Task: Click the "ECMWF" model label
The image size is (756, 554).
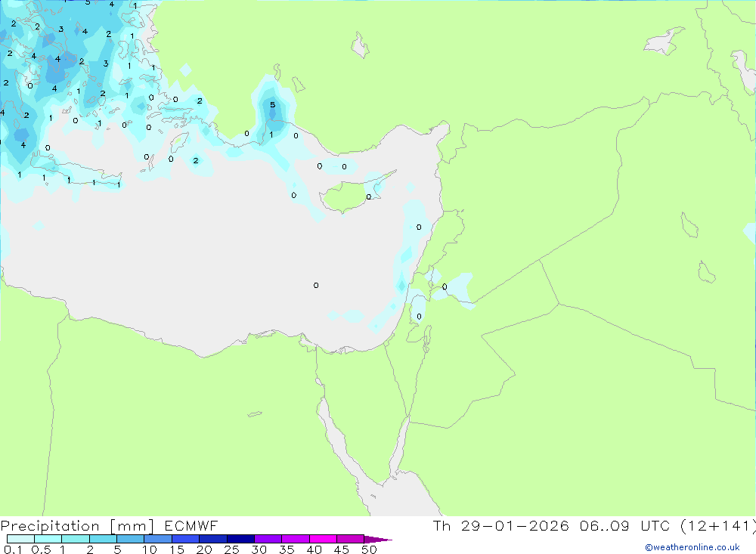Action: coord(191,525)
